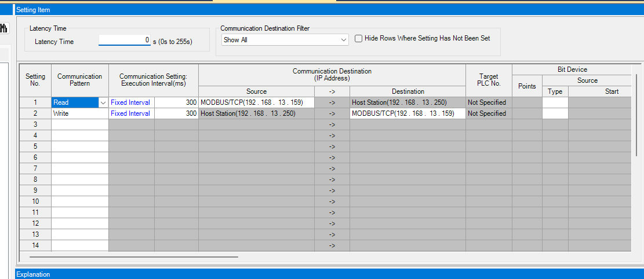This screenshot has width=644, height=279.
Task: Click the Latency Time input field
Action: tap(125, 40)
